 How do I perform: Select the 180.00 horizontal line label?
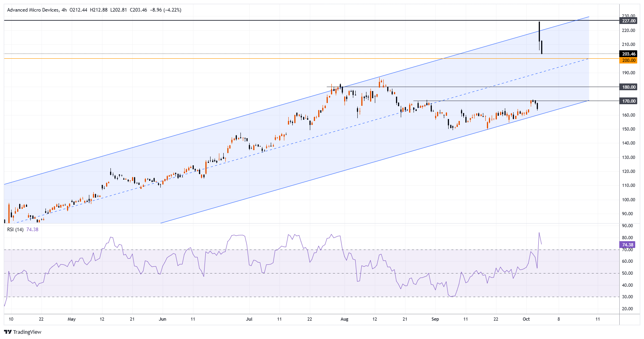628,87
